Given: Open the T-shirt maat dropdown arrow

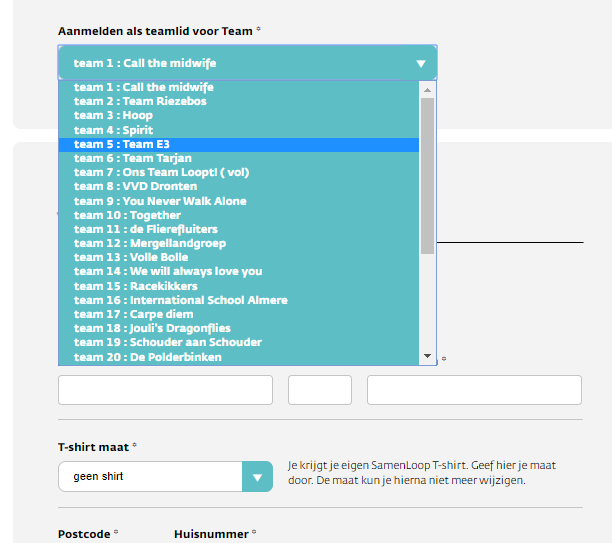Looking at the screenshot, I should click(x=257, y=477).
